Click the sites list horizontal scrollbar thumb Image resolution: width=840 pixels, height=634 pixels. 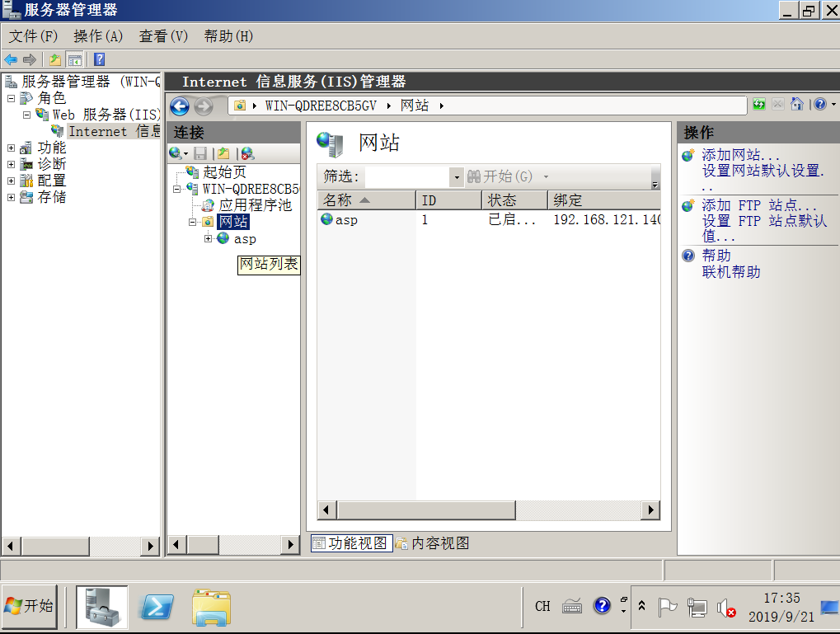point(426,510)
